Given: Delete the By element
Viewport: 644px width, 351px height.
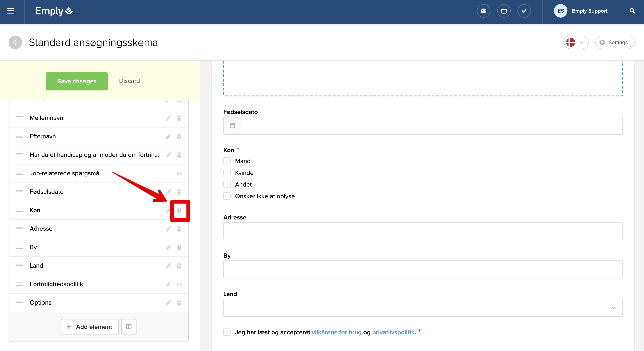Looking at the screenshot, I should pos(179,247).
